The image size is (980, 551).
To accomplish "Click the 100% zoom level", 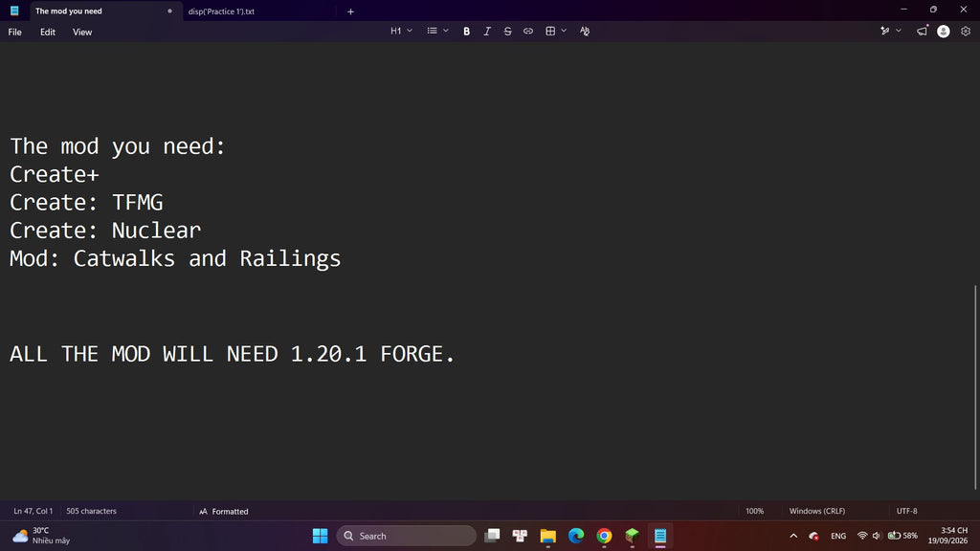I will tap(754, 511).
